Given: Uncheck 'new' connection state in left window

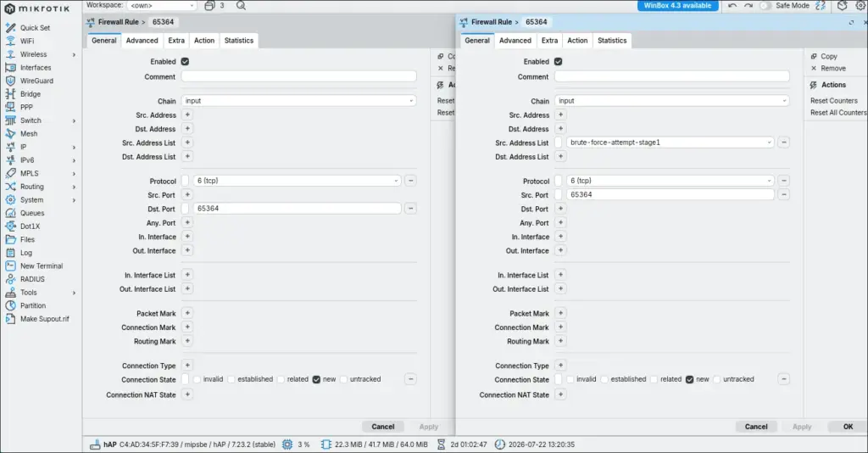Looking at the screenshot, I should 316,379.
